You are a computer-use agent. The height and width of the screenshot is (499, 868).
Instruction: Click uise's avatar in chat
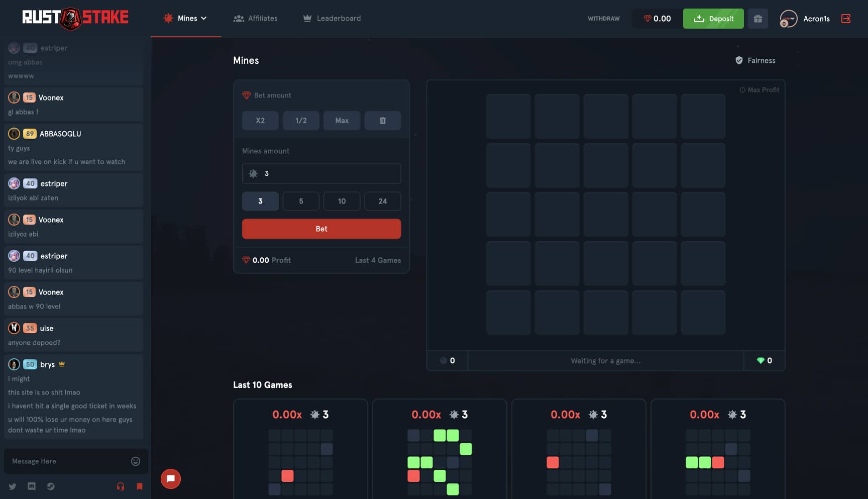pos(14,328)
